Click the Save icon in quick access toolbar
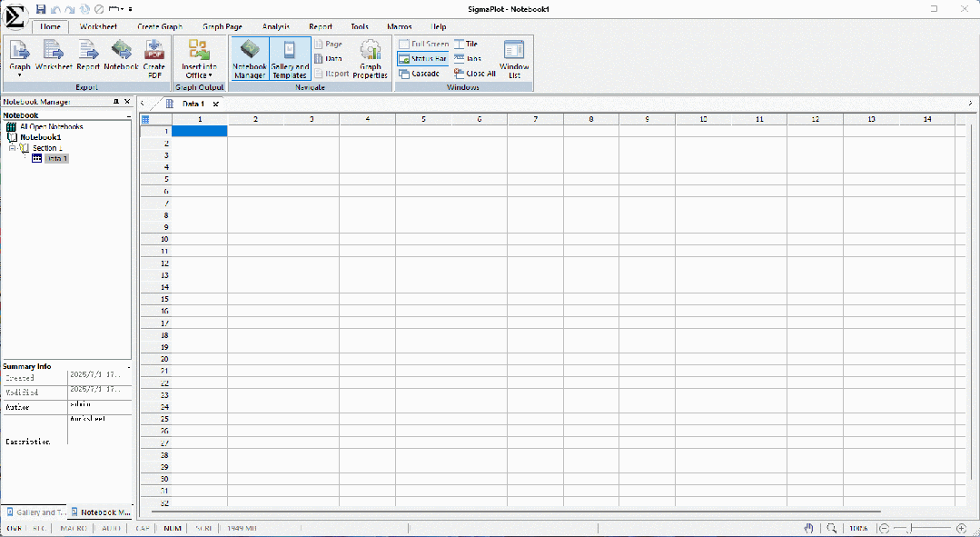Image resolution: width=980 pixels, height=537 pixels. pyautogui.click(x=41, y=9)
